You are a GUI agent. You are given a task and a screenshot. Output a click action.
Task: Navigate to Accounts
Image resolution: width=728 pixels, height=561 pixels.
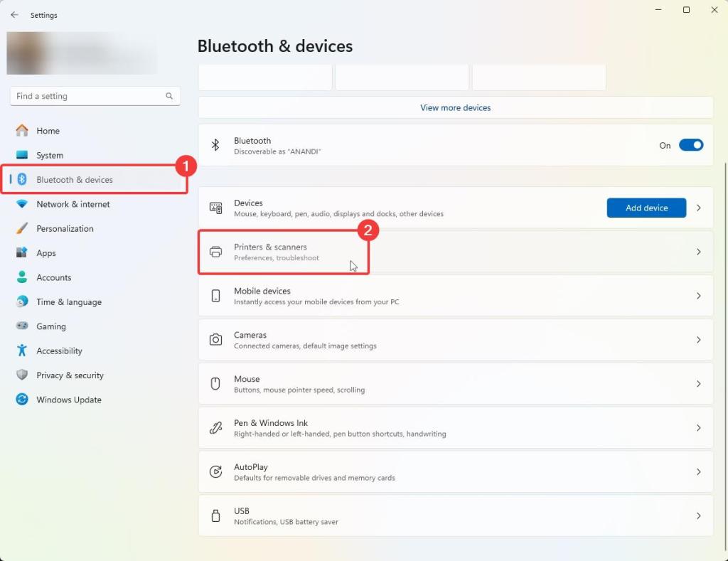95,277
